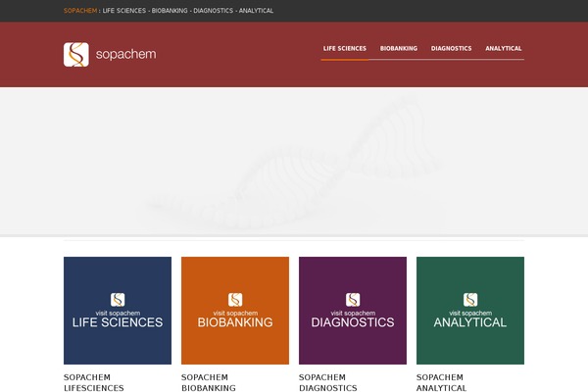Open the Life Sciences navigation tab
Viewport: 588px width, 392px height.
point(345,48)
